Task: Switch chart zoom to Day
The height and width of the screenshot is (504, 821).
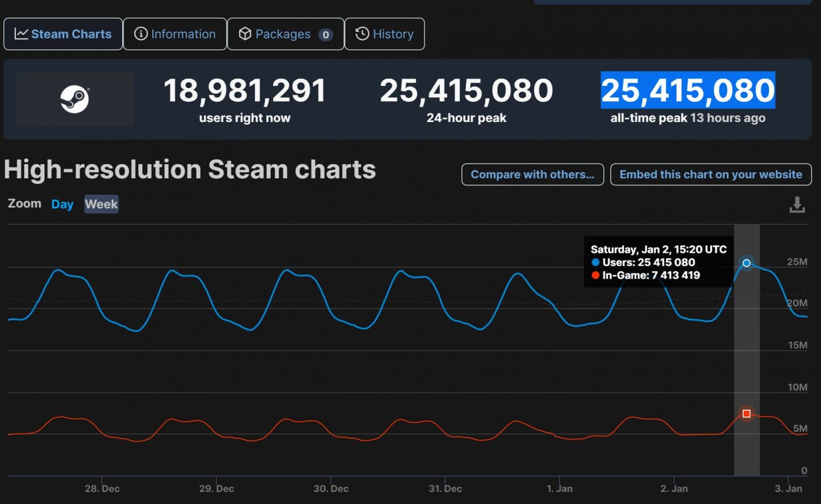Action: coord(62,204)
